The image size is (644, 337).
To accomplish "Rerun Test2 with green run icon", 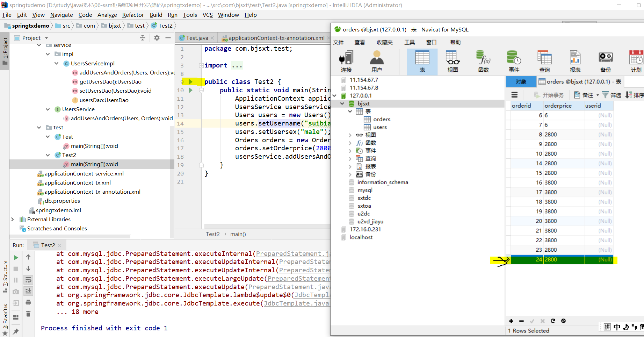I will 16,257.
